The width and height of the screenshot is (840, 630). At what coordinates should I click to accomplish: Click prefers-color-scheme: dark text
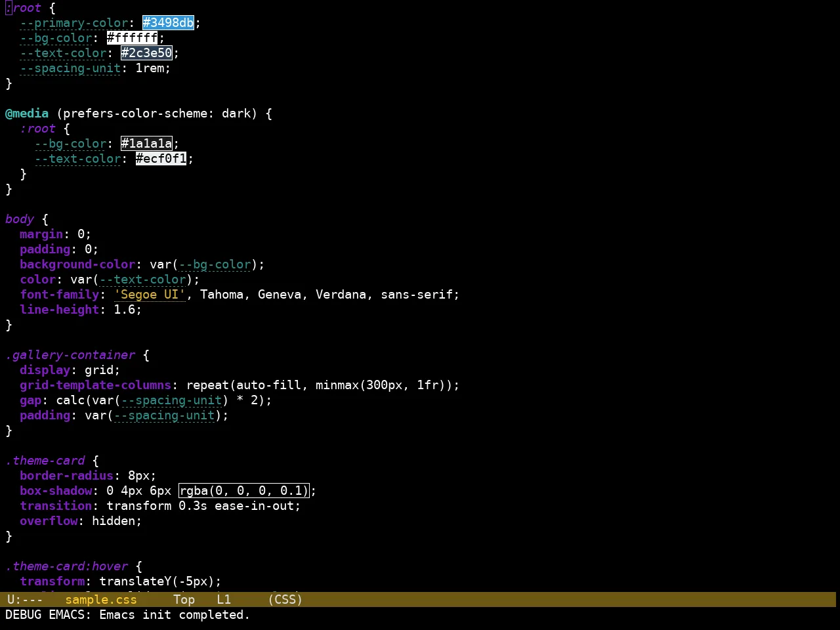157,114
